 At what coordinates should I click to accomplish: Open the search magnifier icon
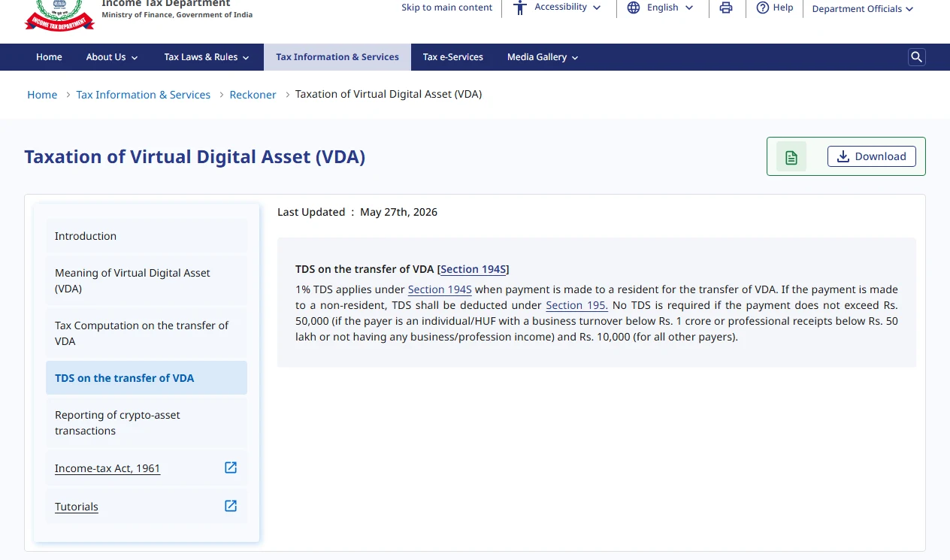(x=916, y=57)
